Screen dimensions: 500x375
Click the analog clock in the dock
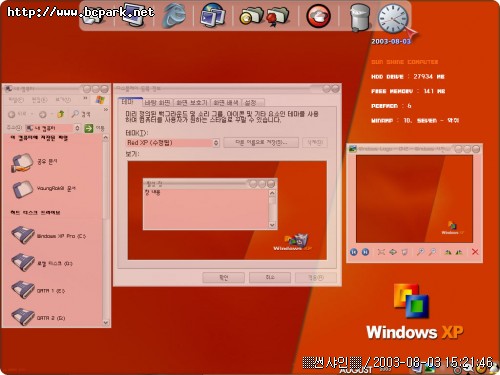point(393,18)
